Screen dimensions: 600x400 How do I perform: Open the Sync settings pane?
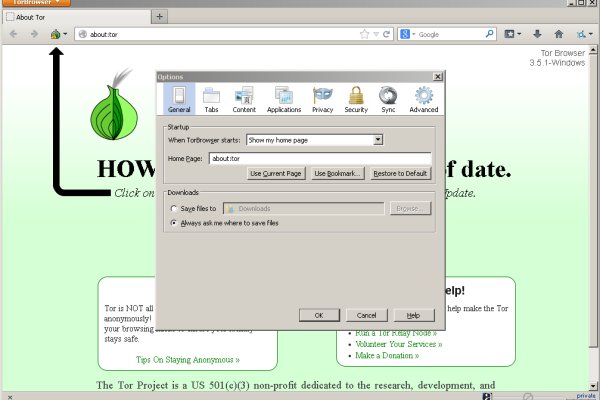point(387,99)
